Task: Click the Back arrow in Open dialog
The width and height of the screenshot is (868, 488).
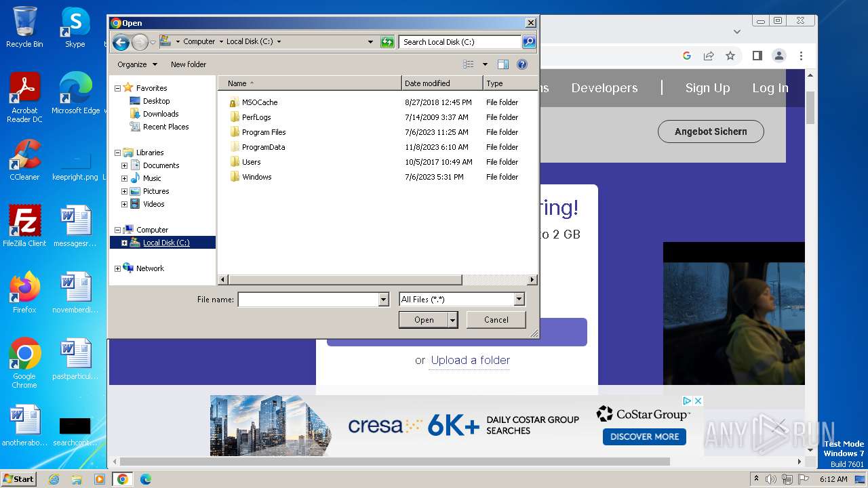Action: (x=121, y=42)
